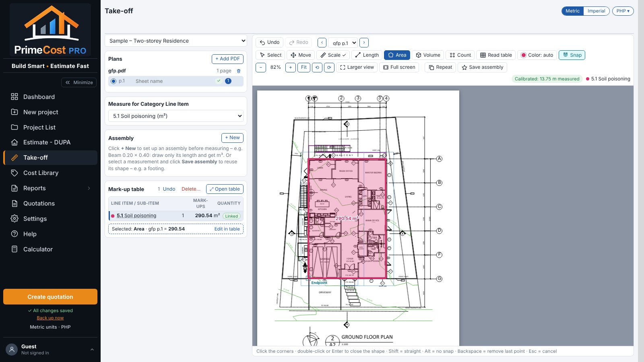Select the Area measurement tool

[x=397, y=55]
